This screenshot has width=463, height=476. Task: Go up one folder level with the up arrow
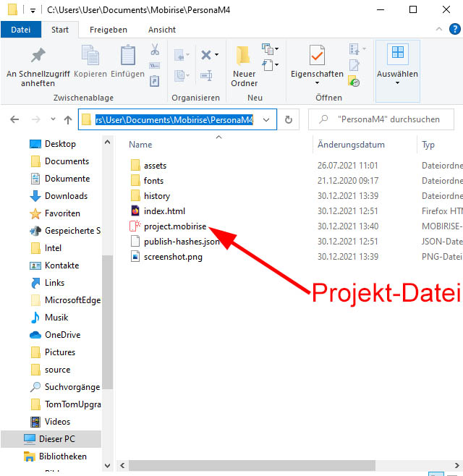point(68,120)
